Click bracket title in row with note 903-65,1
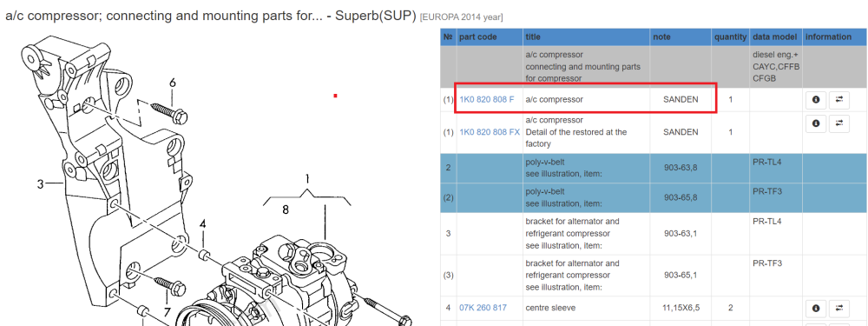Viewport: 868px width, 326px height. click(x=572, y=275)
